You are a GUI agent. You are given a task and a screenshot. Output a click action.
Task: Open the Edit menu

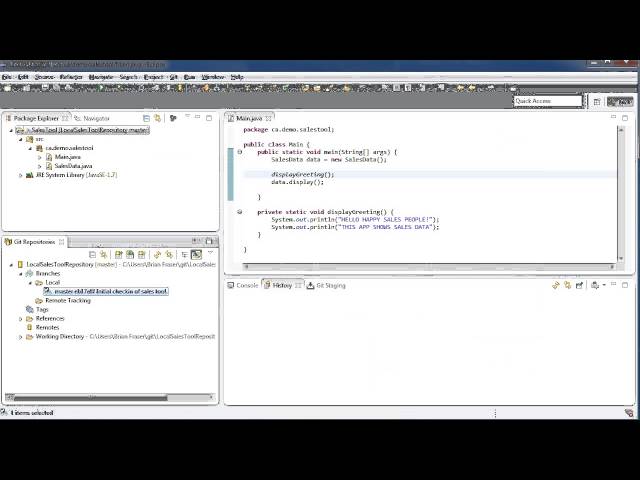(23, 77)
